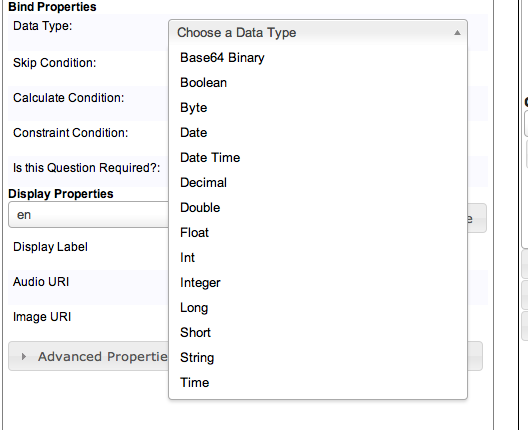Choose Integer data type

pyautogui.click(x=318, y=282)
